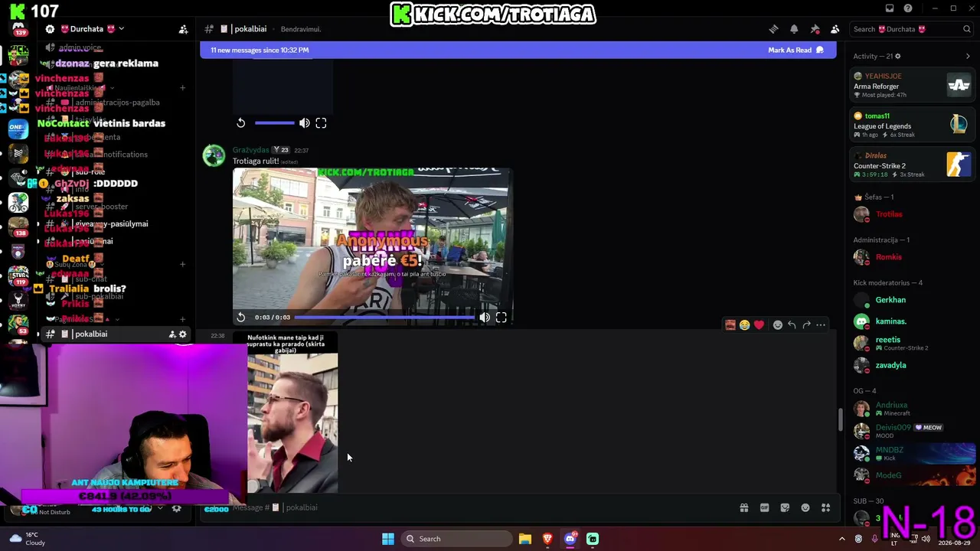This screenshot has height=551, width=980.
Task: Select member Romkis
Action: coord(913,257)
